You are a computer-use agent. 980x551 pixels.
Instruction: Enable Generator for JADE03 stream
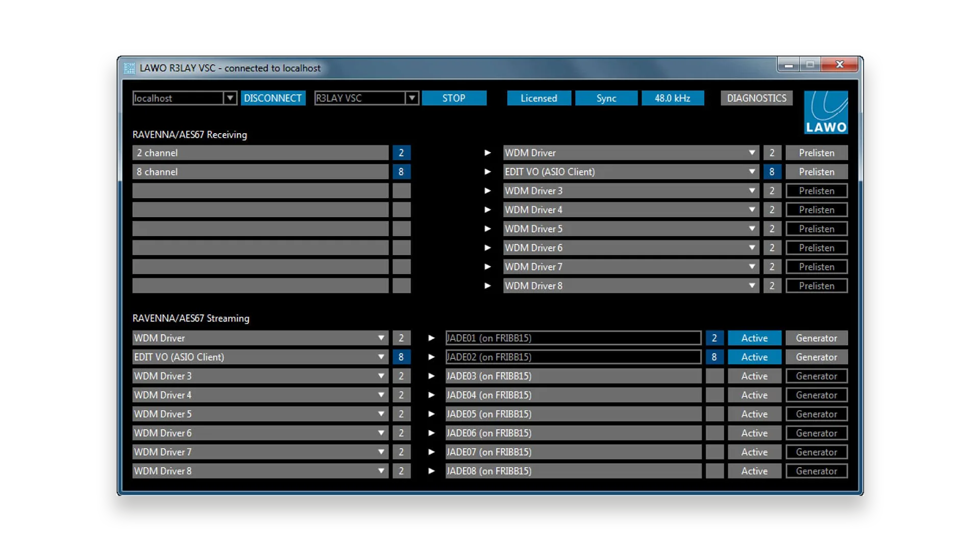tap(817, 376)
